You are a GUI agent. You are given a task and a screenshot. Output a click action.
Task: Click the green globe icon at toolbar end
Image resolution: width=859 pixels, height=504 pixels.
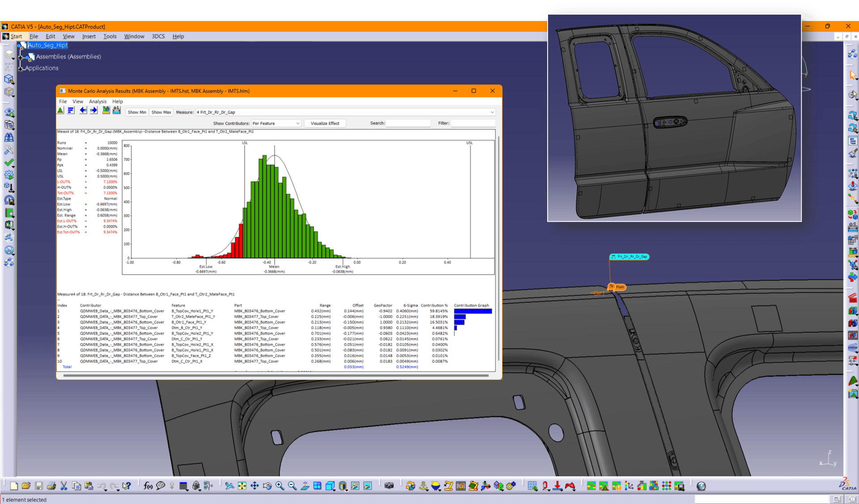(x=701, y=486)
